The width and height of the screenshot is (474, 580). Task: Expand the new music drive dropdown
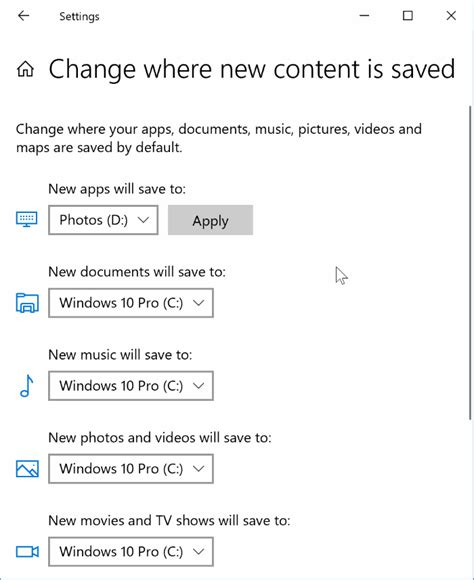click(x=131, y=386)
